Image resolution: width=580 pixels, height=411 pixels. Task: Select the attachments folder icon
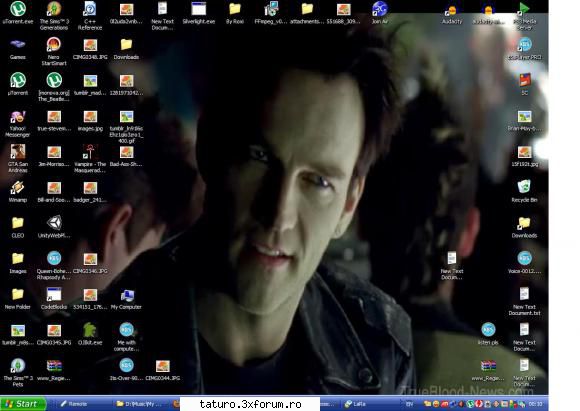coord(307,13)
